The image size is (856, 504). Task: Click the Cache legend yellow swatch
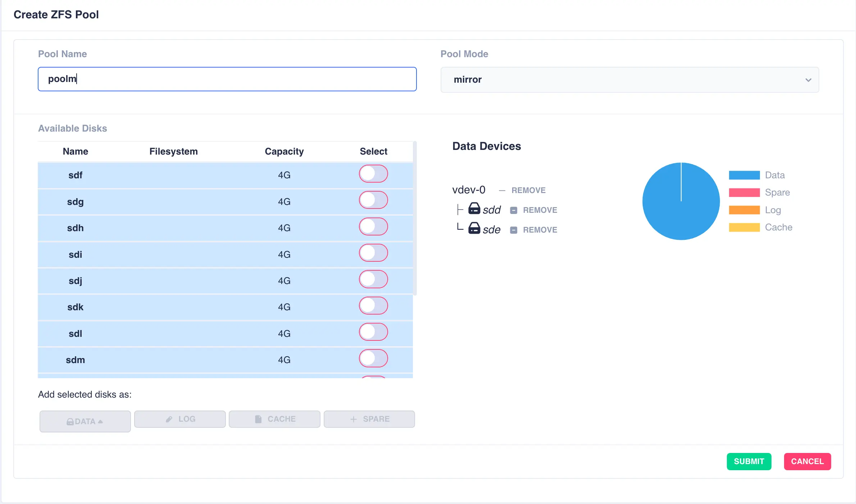pyautogui.click(x=744, y=228)
